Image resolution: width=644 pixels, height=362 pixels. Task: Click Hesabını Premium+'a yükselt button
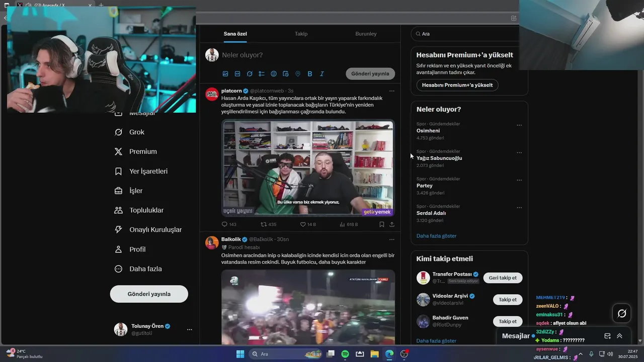pos(457,85)
